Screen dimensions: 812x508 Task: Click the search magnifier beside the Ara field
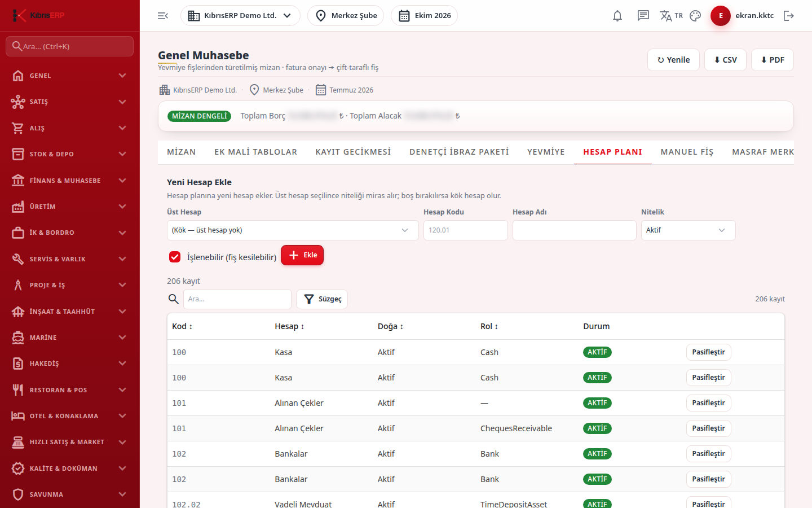click(x=174, y=299)
